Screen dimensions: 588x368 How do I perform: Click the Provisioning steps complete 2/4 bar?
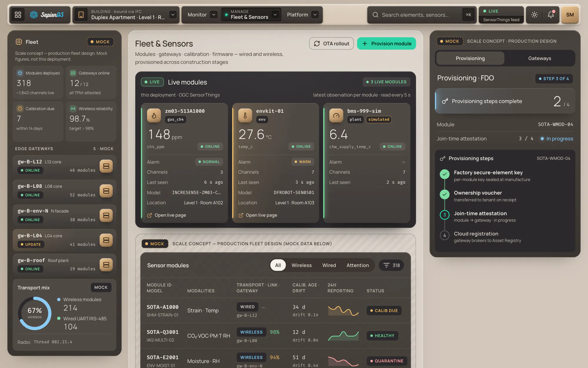tap(505, 101)
